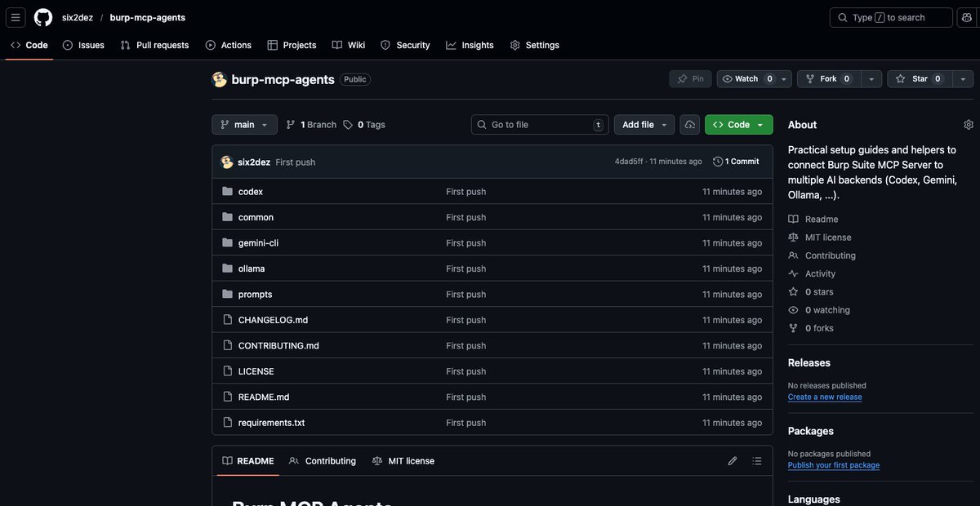This screenshot has height=506, width=980.
Task: Click the LICENSE file icon
Action: 228,371
